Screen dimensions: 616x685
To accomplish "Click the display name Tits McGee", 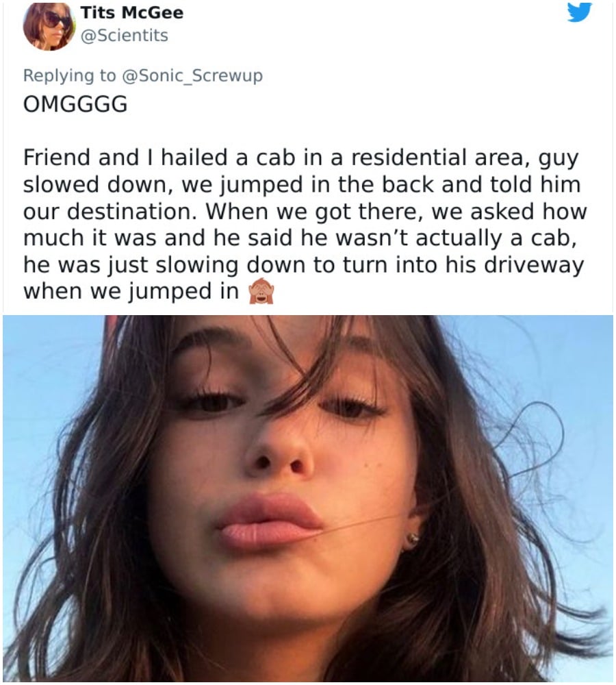I will point(132,12).
